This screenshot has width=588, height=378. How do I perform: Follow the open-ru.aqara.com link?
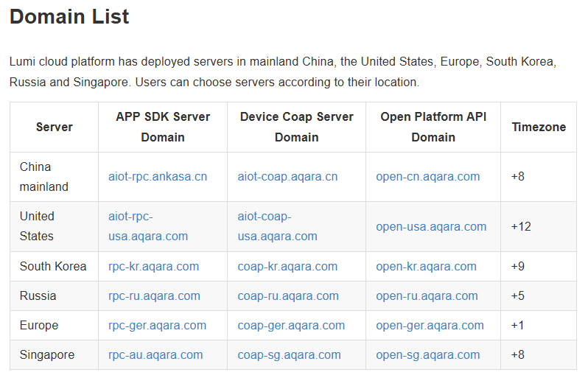pyautogui.click(x=427, y=296)
